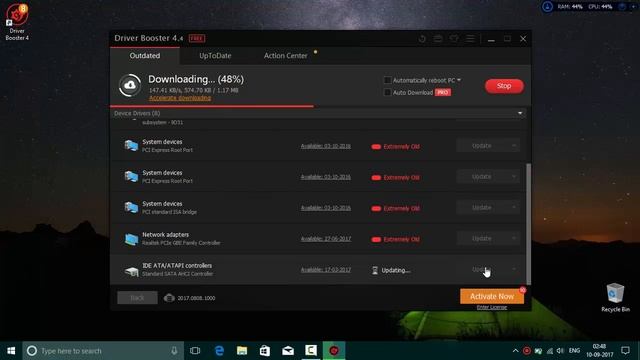Click the Activate Now button

(x=492, y=296)
